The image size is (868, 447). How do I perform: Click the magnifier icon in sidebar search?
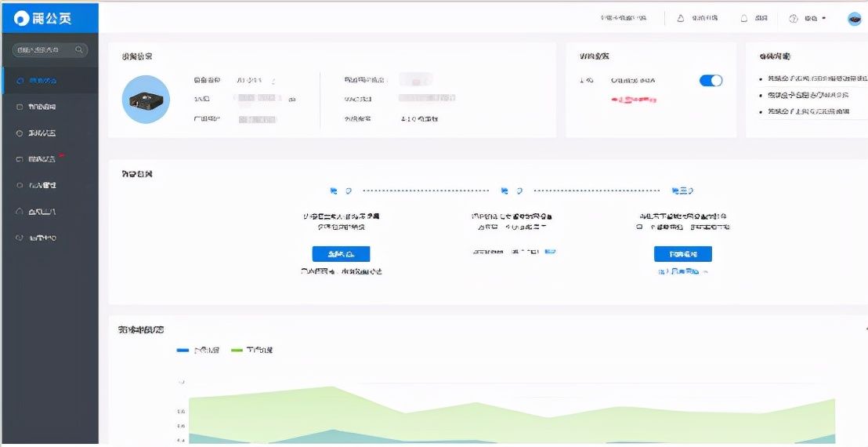click(79, 50)
